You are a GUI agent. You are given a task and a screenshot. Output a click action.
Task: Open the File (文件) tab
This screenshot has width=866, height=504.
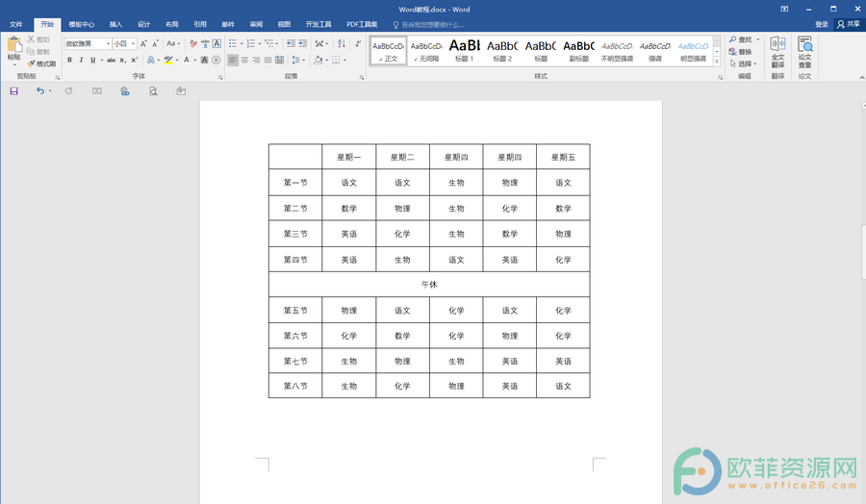tap(16, 24)
